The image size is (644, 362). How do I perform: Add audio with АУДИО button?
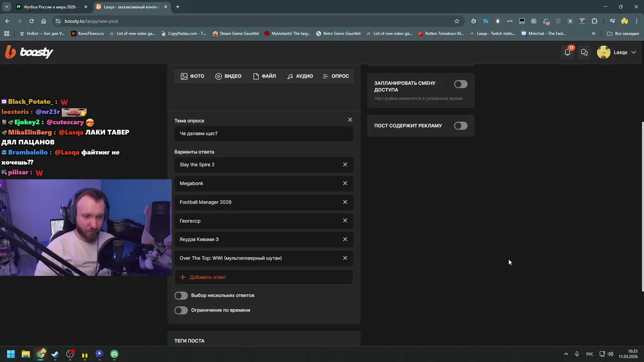pyautogui.click(x=300, y=76)
